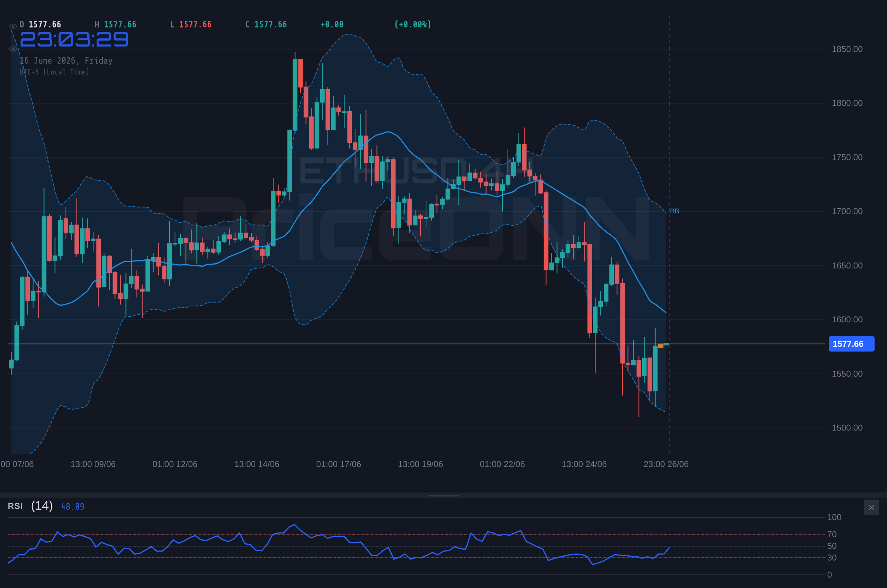887x588 pixels.
Task: Click the 1750.00 price axis label
Action: (847, 157)
